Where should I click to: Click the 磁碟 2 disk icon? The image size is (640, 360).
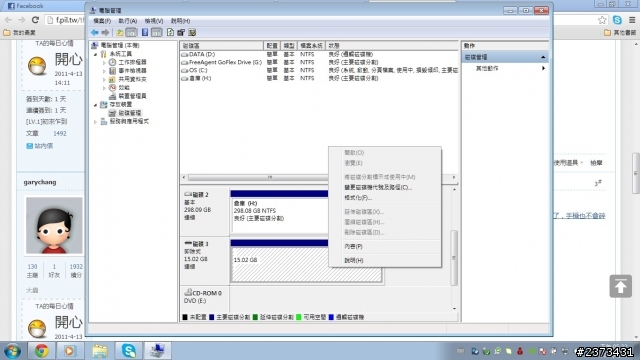(x=188, y=194)
